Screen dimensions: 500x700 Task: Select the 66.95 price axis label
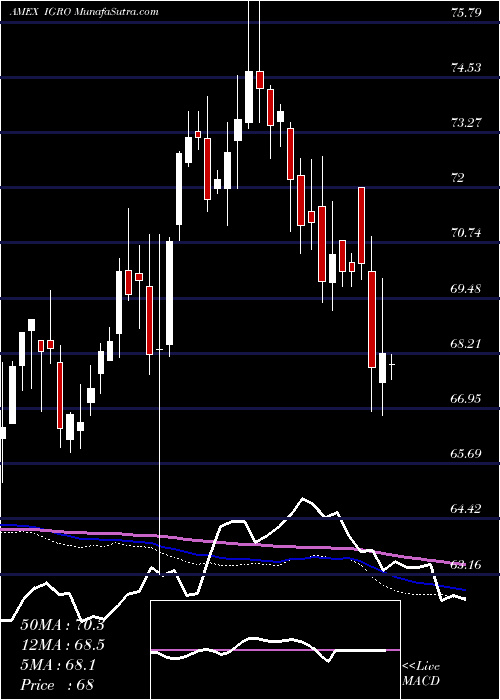pos(466,399)
